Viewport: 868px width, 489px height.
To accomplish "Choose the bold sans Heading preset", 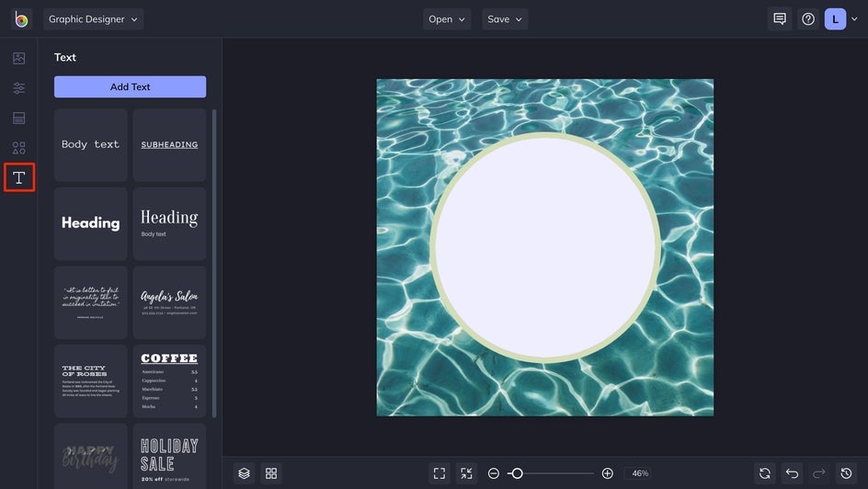I will [x=91, y=223].
